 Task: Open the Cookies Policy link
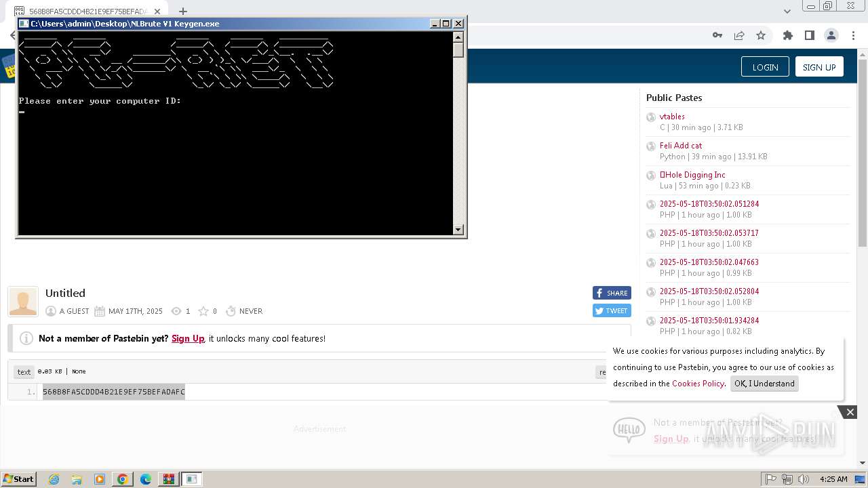coord(698,384)
